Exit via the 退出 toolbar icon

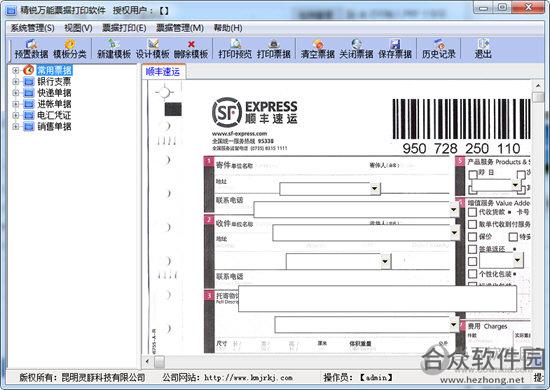(483, 49)
